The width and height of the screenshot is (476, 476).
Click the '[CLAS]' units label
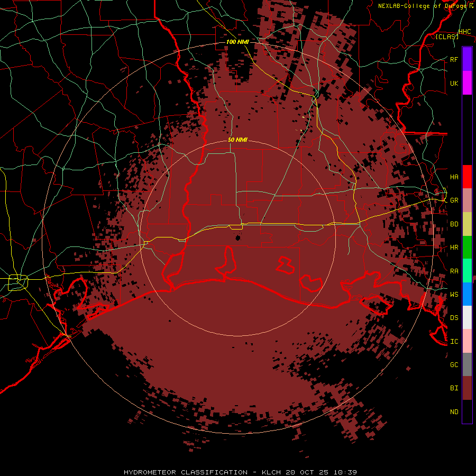[447, 36]
